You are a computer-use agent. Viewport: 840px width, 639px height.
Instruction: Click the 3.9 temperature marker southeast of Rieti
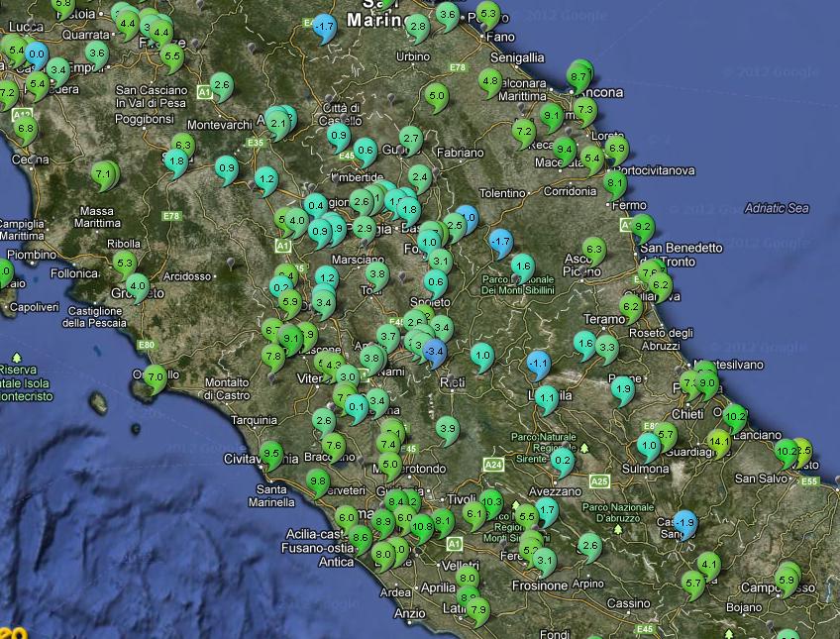point(448,428)
